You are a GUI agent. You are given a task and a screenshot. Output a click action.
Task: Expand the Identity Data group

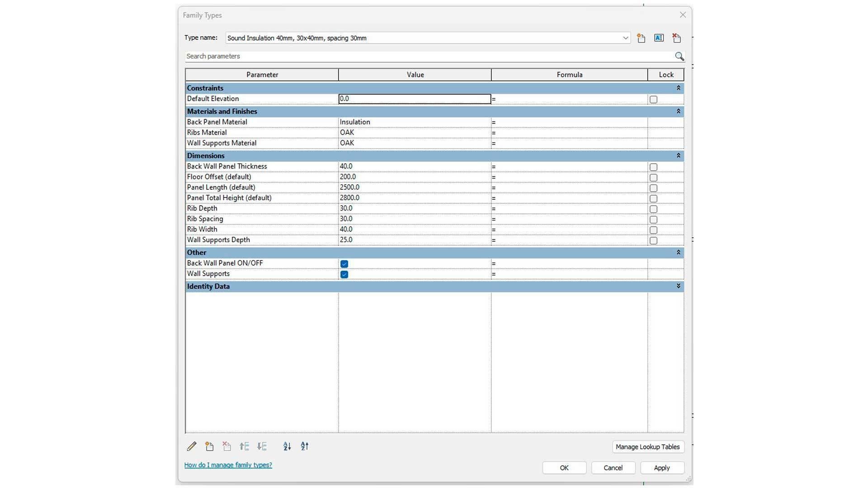tap(678, 286)
